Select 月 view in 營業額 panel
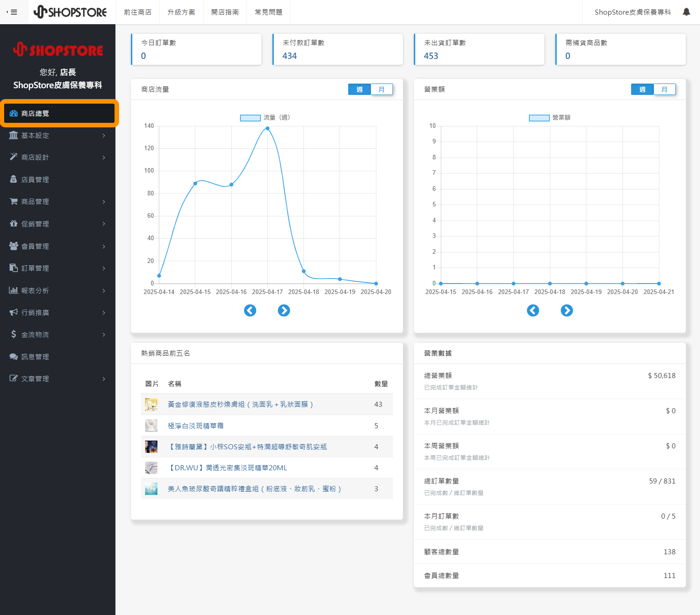 tap(664, 89)
